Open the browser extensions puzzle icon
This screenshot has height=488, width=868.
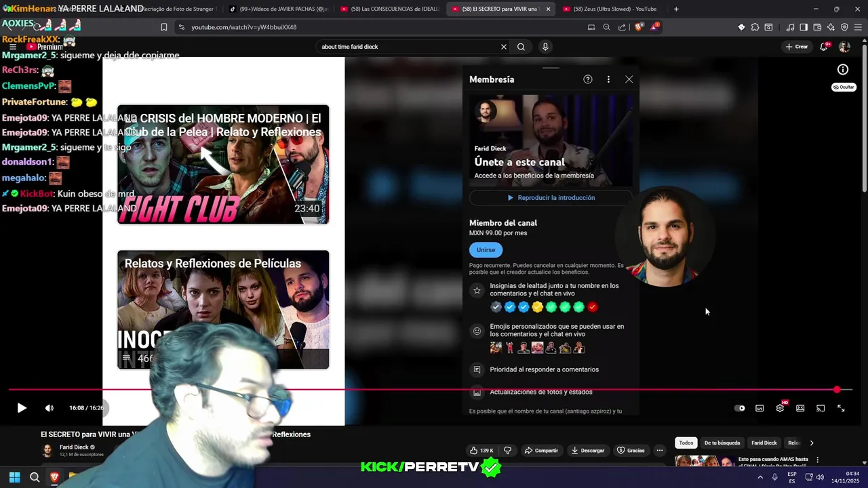755,27
